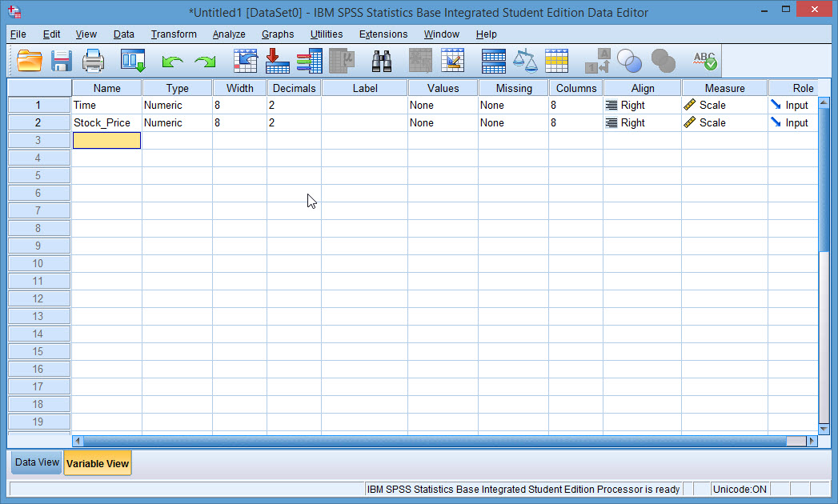
Task: Click the Missing column header
Action: [514, 88]
